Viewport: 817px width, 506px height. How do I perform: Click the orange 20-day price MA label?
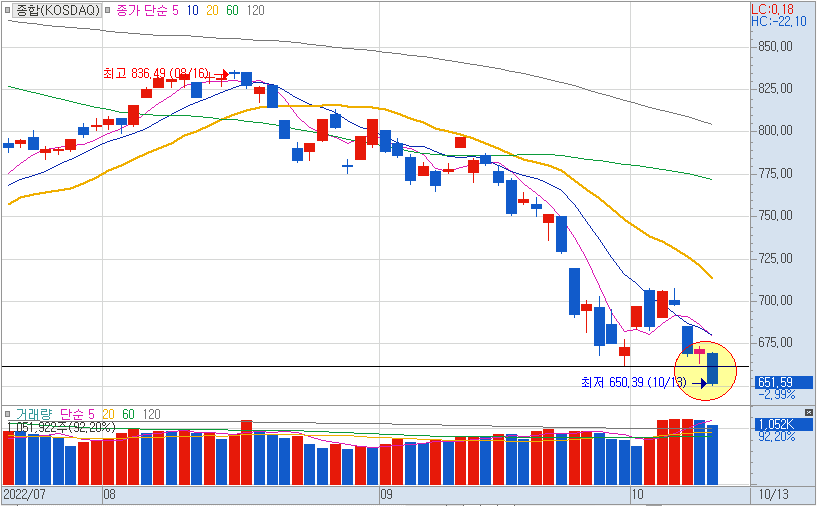click(212, 10)
